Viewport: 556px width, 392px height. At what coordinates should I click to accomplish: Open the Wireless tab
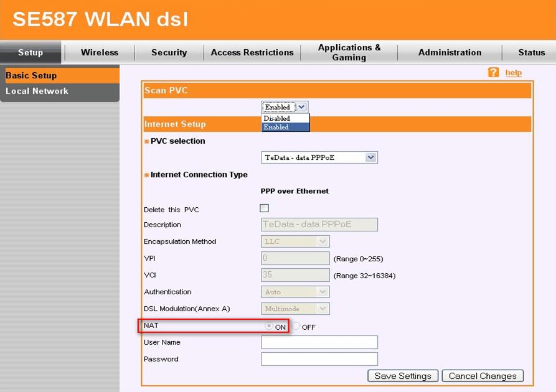(98, 52)
